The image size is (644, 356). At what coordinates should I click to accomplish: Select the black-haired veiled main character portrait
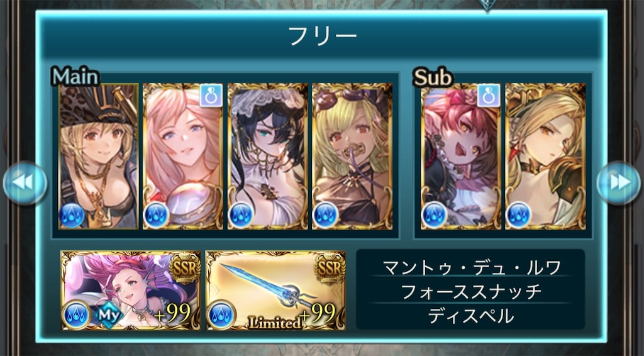(x=267, y=156)
